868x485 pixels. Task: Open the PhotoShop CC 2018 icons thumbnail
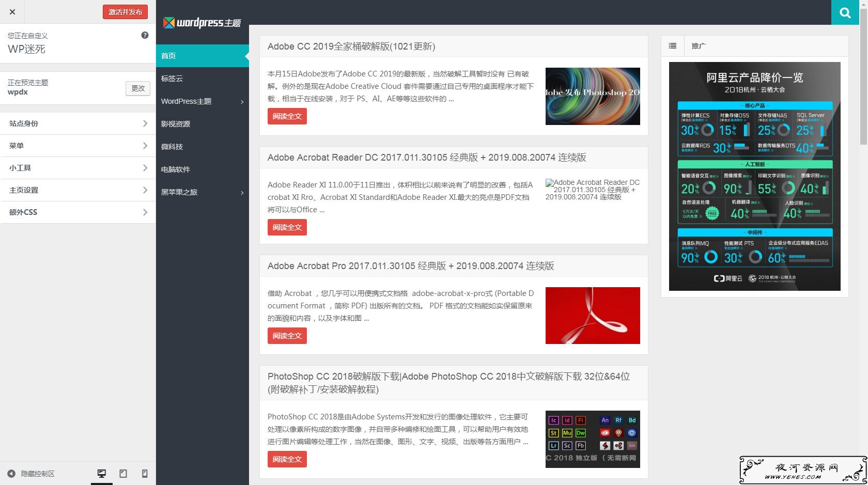click(x=593, y=439)
